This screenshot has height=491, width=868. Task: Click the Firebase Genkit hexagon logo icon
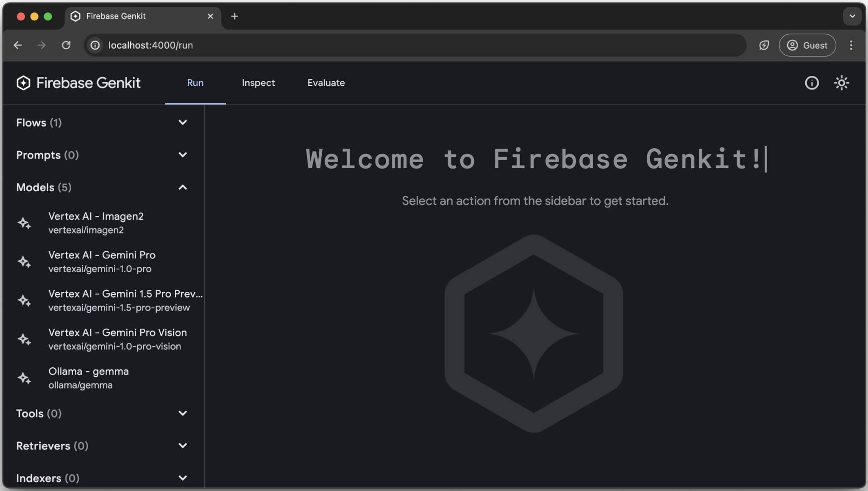pyautogui.click(x=23, y=83)
